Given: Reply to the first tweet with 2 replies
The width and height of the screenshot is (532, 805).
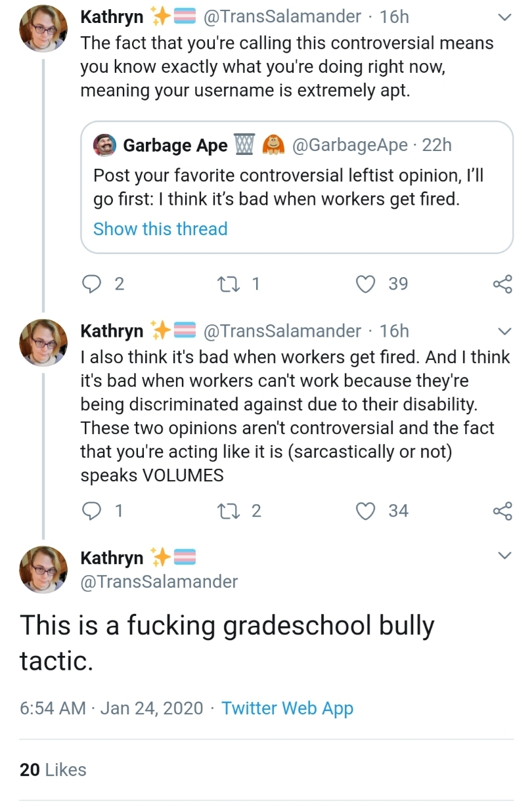Looking at the screenshot, I should [x=90, y=284].
